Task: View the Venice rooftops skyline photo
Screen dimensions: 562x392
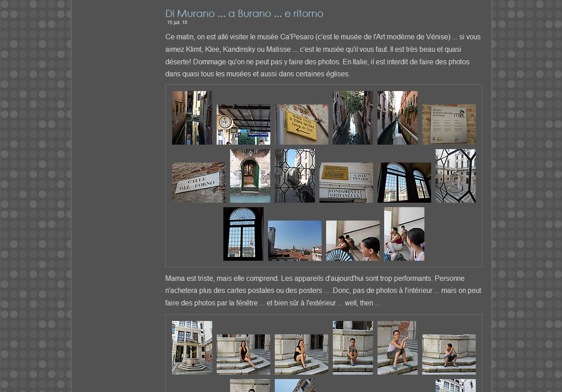Action: [295, 241]
